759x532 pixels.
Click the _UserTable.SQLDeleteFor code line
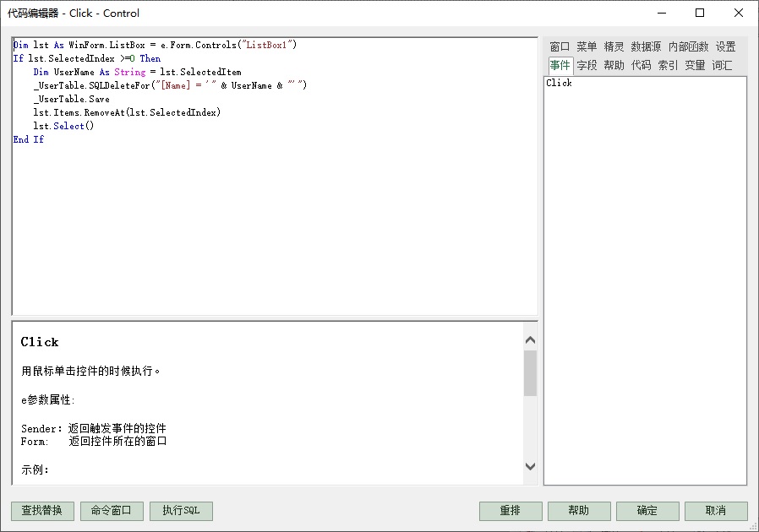pyautogui.click(x=170, y=85)
